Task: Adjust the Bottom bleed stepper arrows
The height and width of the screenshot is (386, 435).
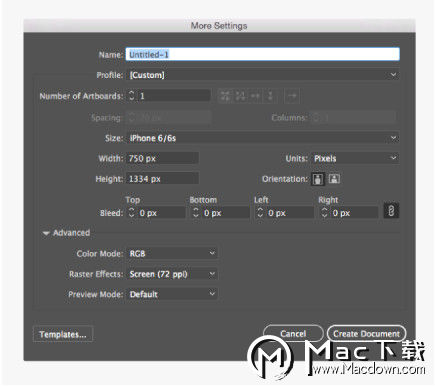Action: point(196,213)
